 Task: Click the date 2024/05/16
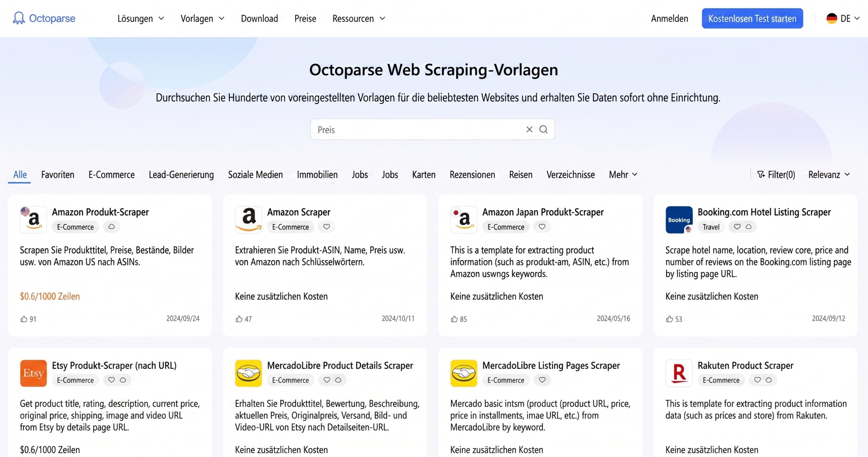pyautogui.click(x=613, y=318)
